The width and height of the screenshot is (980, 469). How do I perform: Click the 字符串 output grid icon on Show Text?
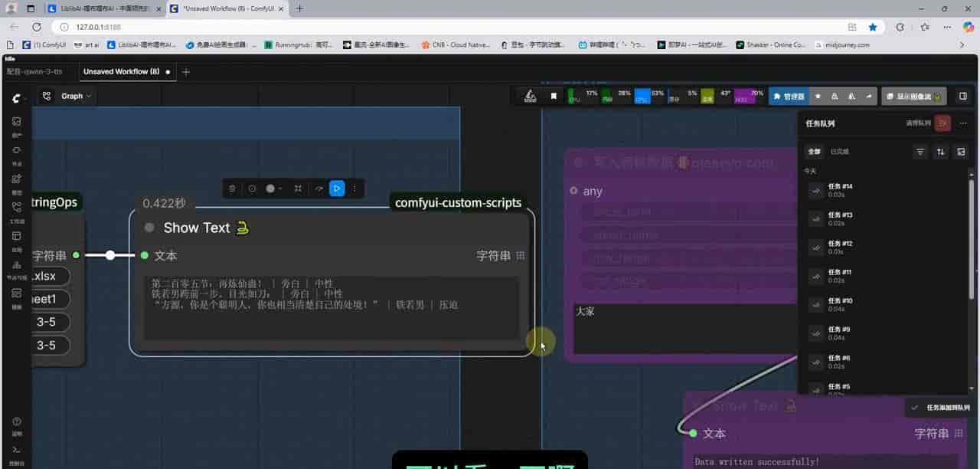pos(521,256)
